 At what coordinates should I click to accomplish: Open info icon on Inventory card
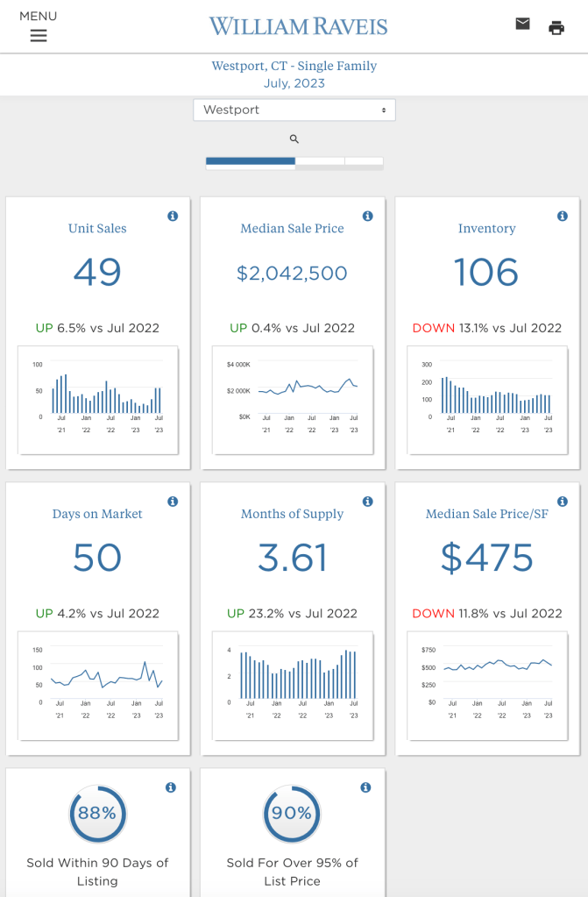562,216
